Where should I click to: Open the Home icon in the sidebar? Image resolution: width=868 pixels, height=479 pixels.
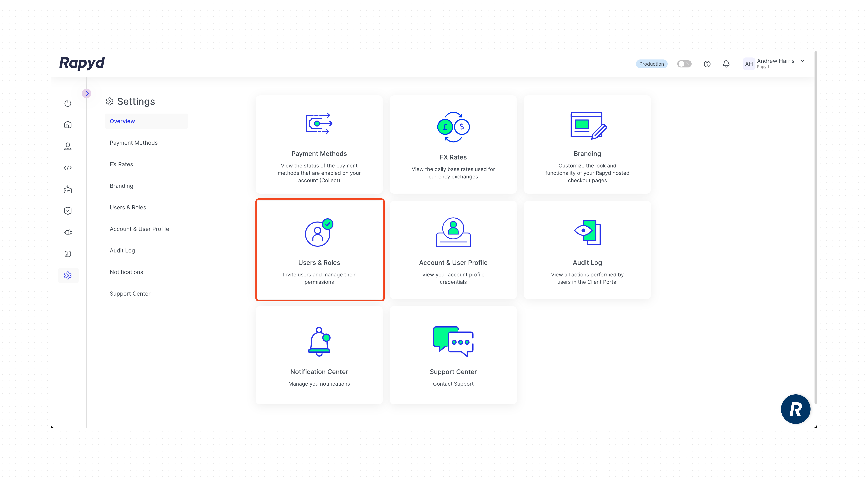68,125
